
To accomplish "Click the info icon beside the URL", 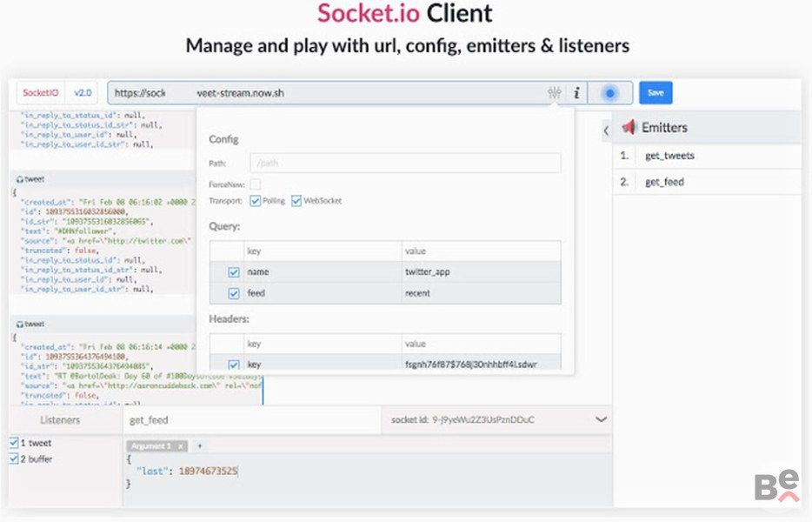I will (x=576, y=93).
